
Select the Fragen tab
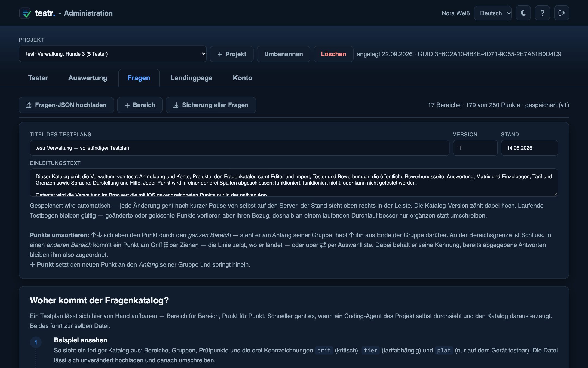(x=139, y=78)
